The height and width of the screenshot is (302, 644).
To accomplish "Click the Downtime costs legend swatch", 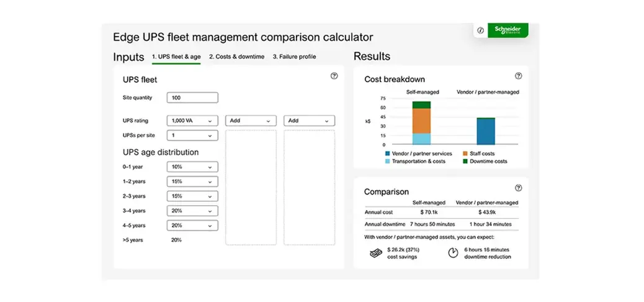I will 465,162.
